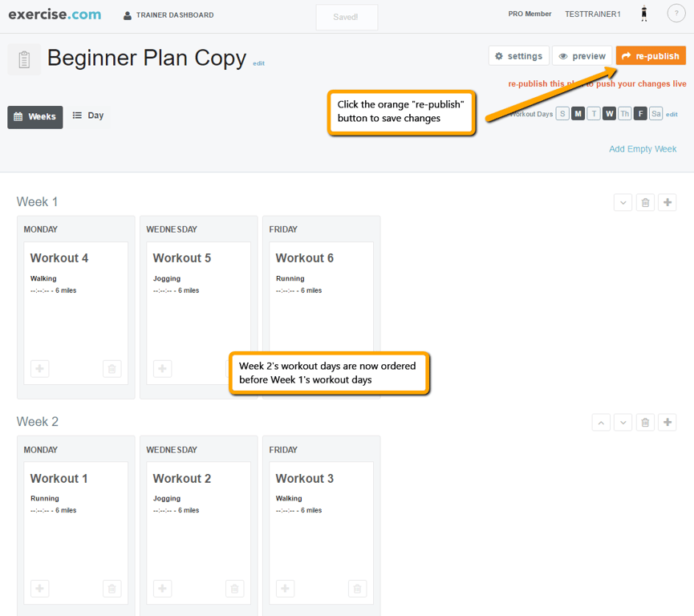Click the trainer avatar icon in header
Viewport: 694px width, 616px height.
643,14
